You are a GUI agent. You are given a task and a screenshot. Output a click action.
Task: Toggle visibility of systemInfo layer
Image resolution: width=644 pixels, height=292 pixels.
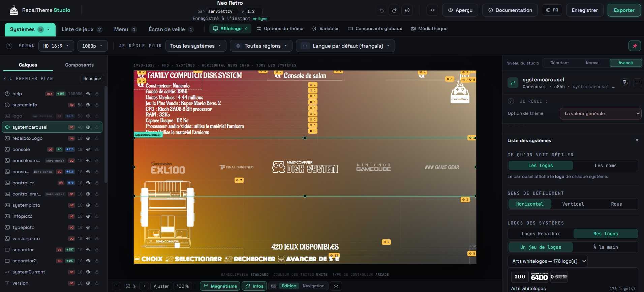click(x=88, y=105)
